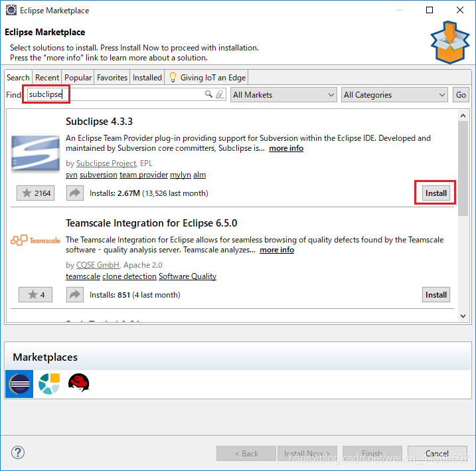Click the clone detection tag link
This screenshot has height=471, width=476.
pyautogui.click(x=129, y=276)
